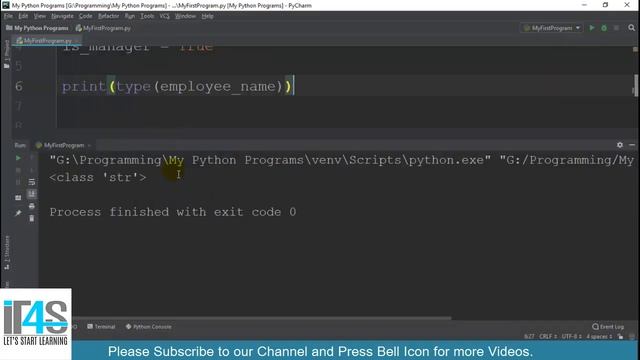Restore layout icon in Run panel
Viewport: 640px width, 360px height.
click(18, 198)
